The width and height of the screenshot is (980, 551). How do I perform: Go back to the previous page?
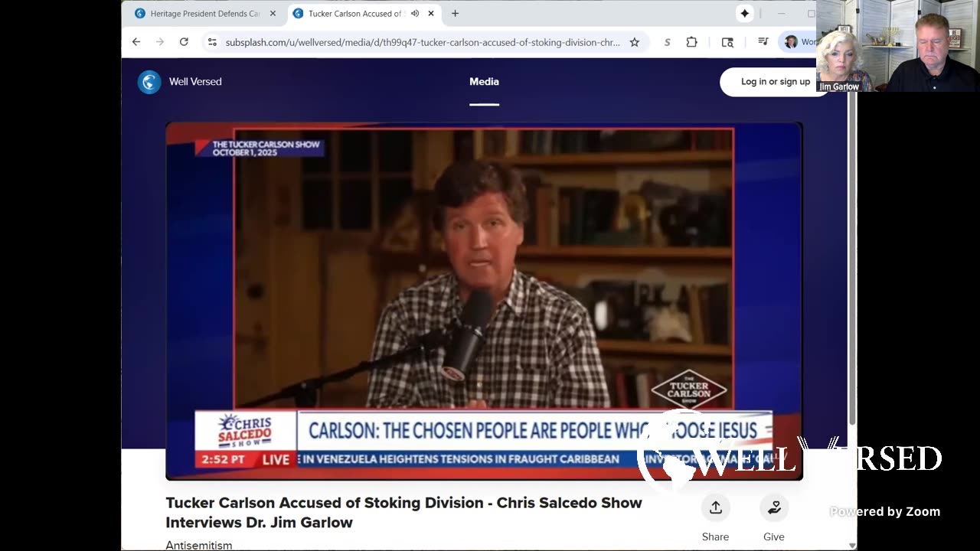pos(136,42)
